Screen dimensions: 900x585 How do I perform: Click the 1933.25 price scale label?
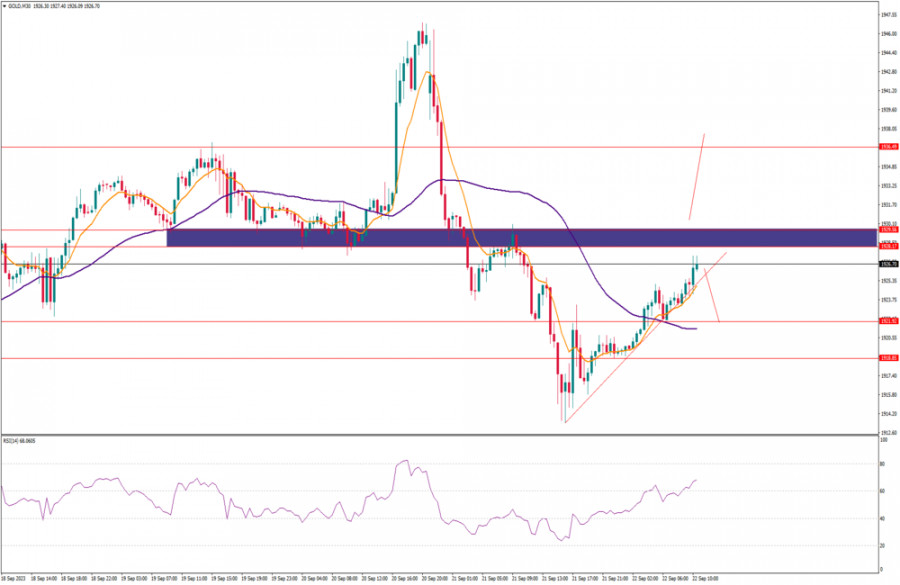tap(889, 186)
